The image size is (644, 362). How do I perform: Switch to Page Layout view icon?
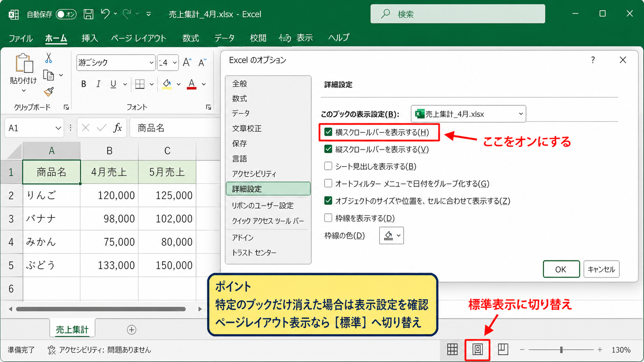pos(477,349)
